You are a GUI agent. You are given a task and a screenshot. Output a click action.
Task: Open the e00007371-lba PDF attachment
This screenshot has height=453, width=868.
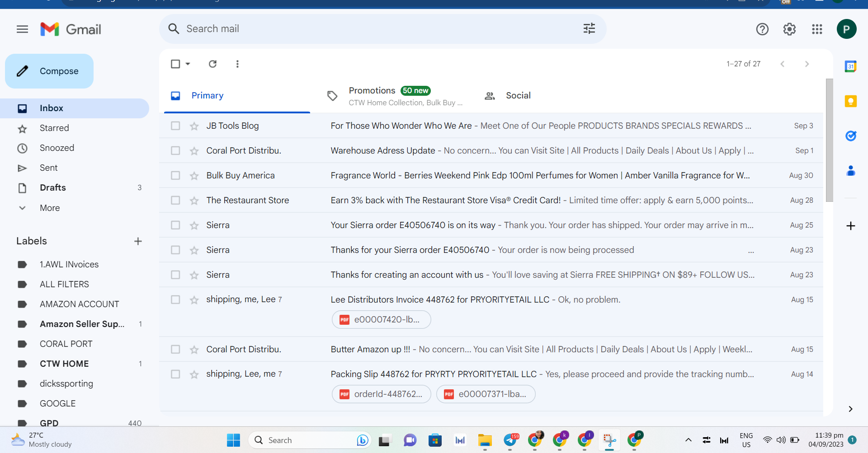click(x=486, y=394)
